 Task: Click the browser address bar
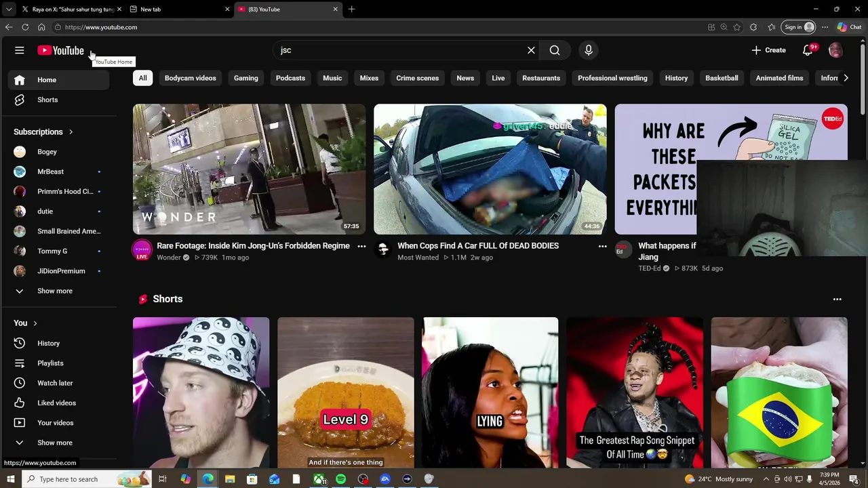coord(380,27)
